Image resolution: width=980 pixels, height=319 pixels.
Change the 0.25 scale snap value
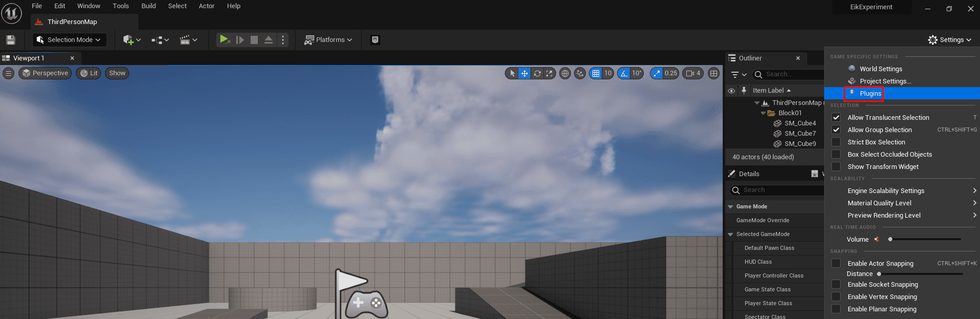coord(671,73)
